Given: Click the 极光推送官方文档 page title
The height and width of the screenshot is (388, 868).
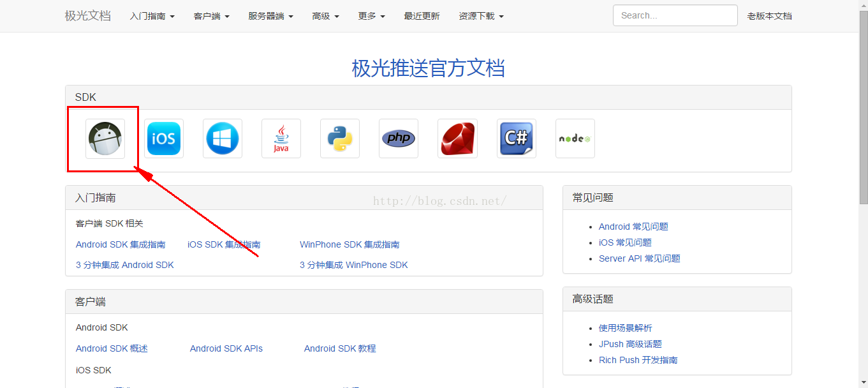Looking at the screenshot, I should pos(428,68).
